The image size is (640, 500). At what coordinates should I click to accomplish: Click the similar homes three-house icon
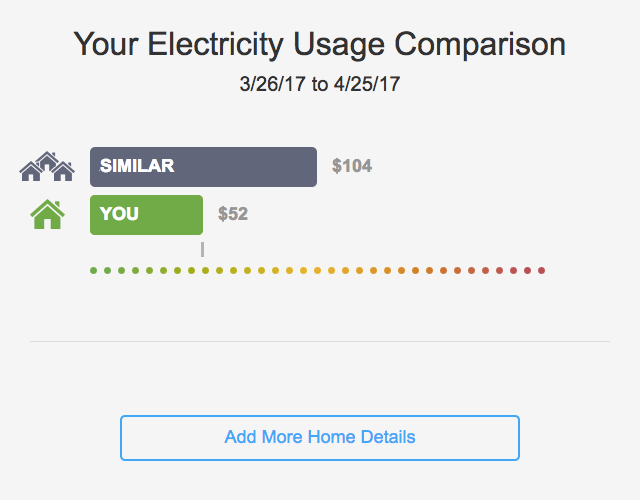(x=47, y=167)
